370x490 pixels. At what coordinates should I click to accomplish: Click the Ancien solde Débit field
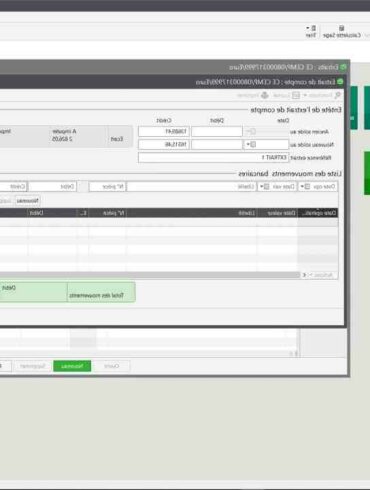pyautogui.click(x=217, y=131)
